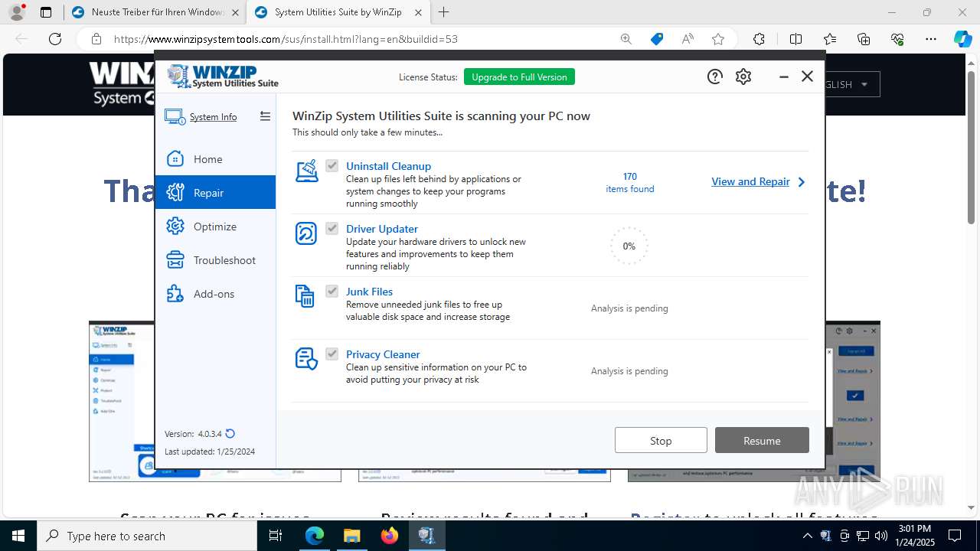Open the help question mark icon
This screenshot has width=980, height=551.
pos(714,77)
